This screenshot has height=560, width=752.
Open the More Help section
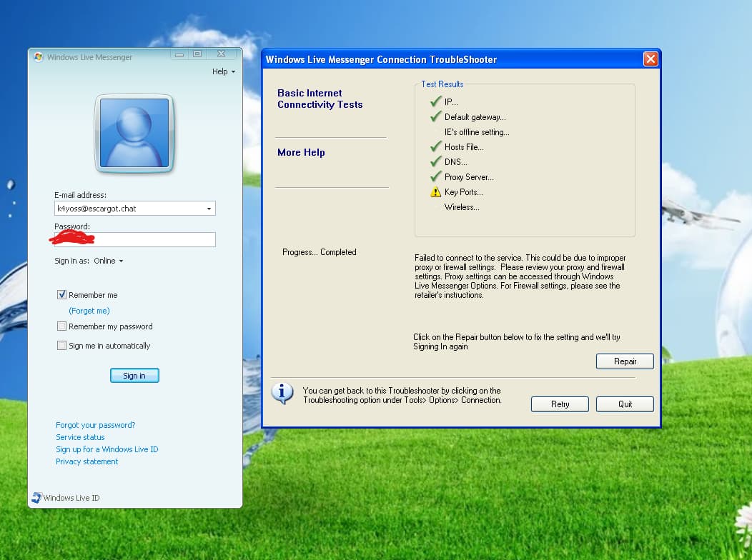[x=301, y=152]
